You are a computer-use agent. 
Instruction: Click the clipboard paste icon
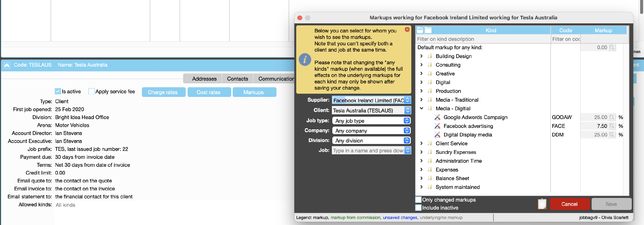(542, 204)
